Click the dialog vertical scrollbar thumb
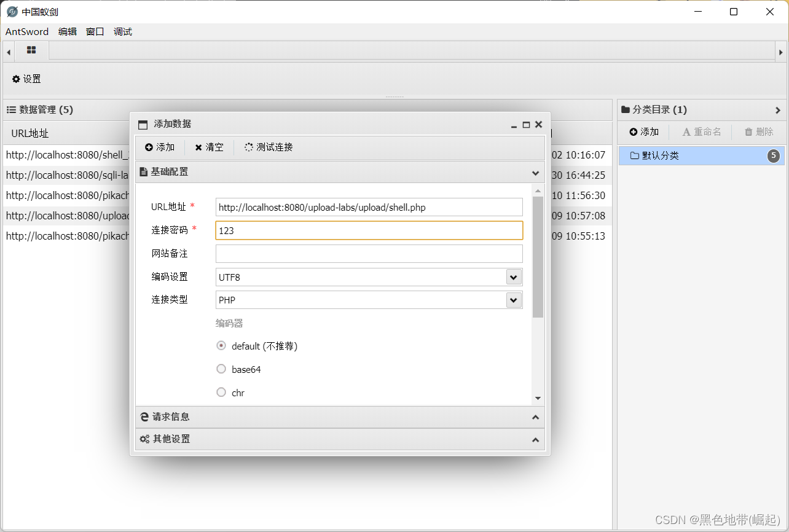 (538, 257)
